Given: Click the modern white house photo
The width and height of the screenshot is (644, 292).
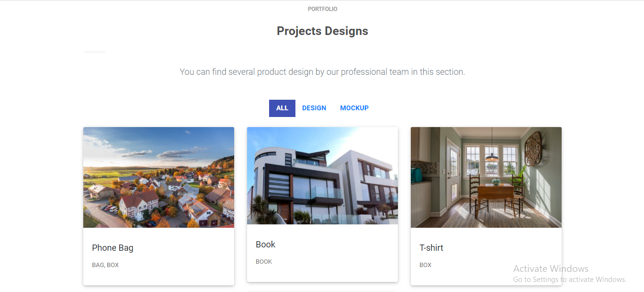Looking at the screenshot, I should pyautogui.click(x=322, y=175).
